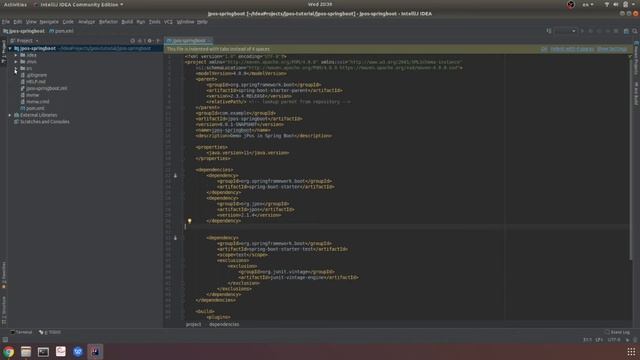Open the Event Log
Viewport: 640px width, 360px height.
point(617,332)
